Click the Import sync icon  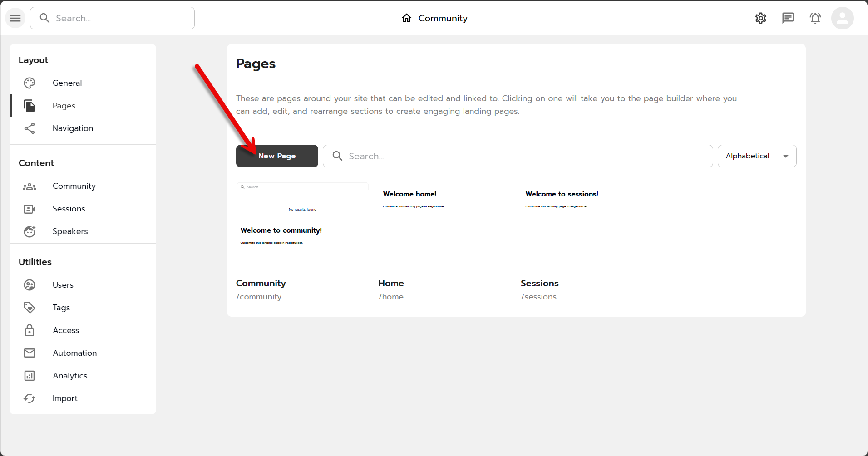pos(30,398)
